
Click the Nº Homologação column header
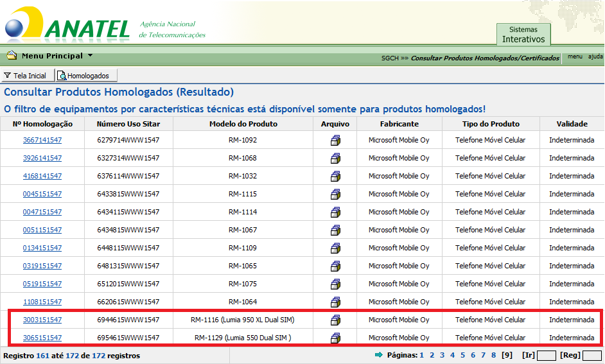[x=42, y=124]
